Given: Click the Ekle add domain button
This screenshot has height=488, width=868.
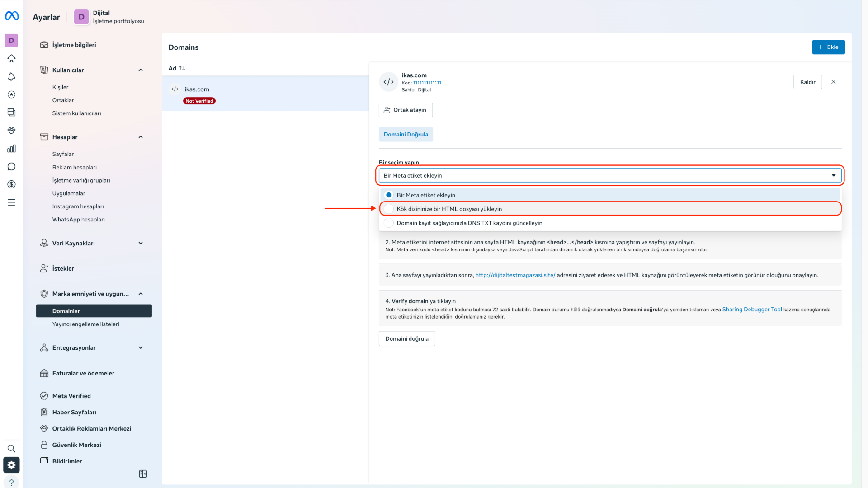Looking at the screenshot, I should [x=828, y=47].
